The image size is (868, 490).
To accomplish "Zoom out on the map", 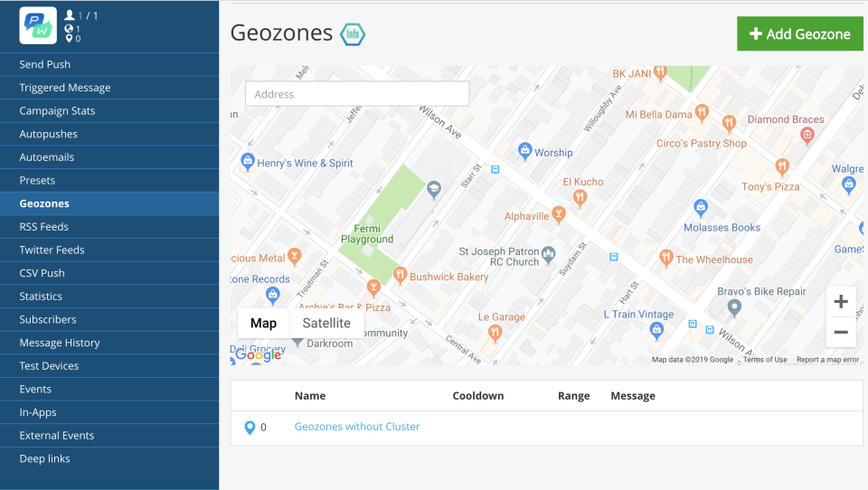I will click(x=841, y=332).
